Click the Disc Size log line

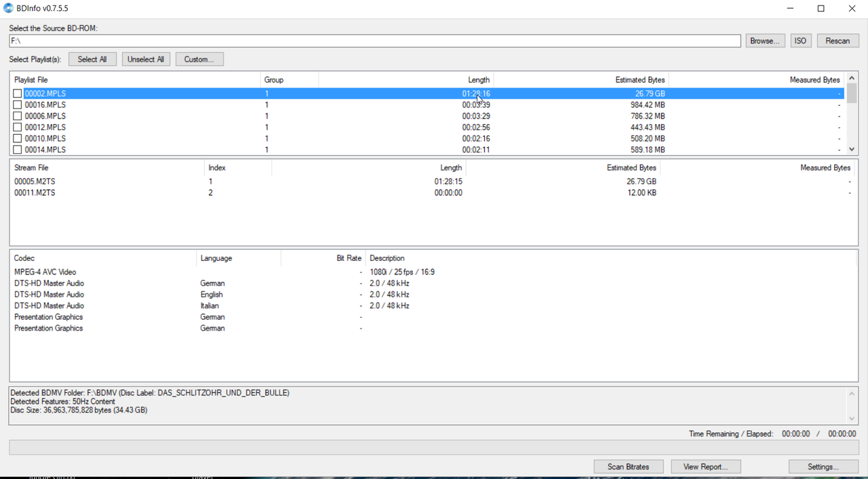[x=79, y=410]
